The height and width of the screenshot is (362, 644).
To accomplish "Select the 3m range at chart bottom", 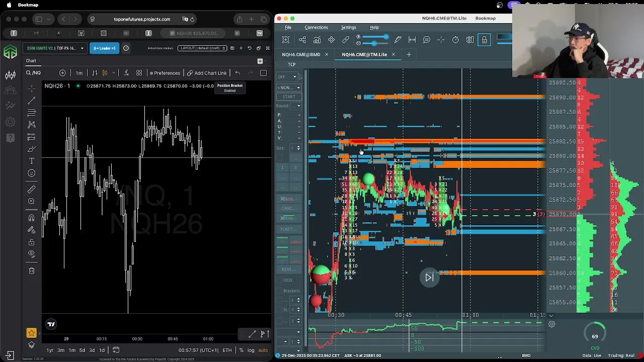I will 60,350.
